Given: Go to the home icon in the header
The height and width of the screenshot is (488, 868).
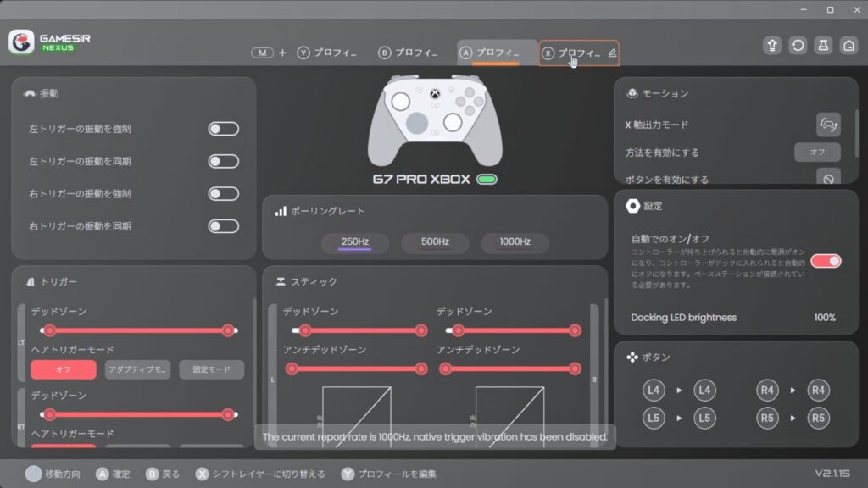Looking at the screenshot, I should click(x=849, y=46).
